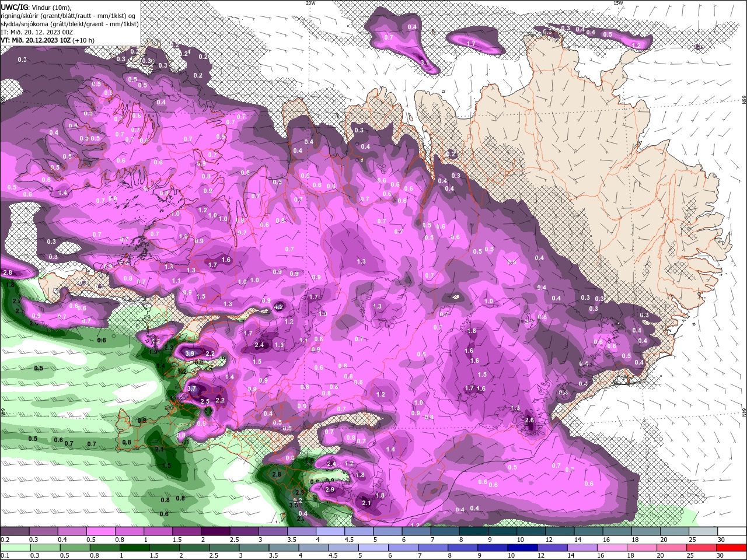The image size is (747, 560).
Task: Select the red swatch at 30 in rain legend
Action: (732, 548)
